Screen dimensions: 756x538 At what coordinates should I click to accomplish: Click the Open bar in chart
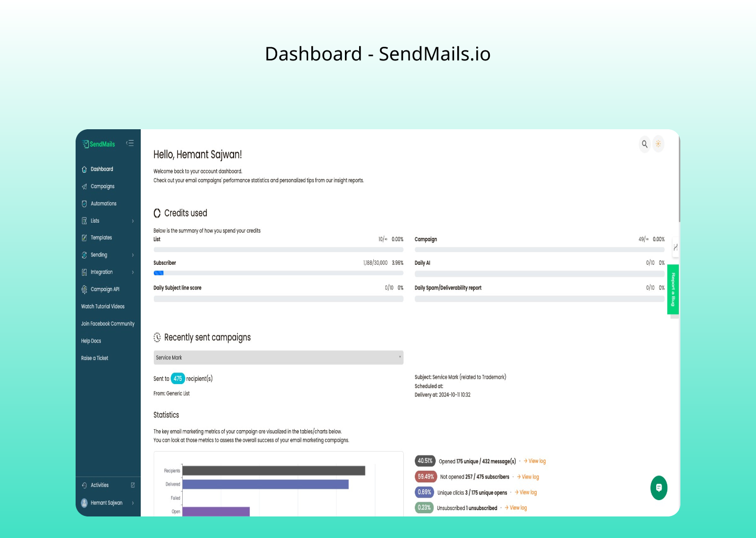[x=216, y=511]
